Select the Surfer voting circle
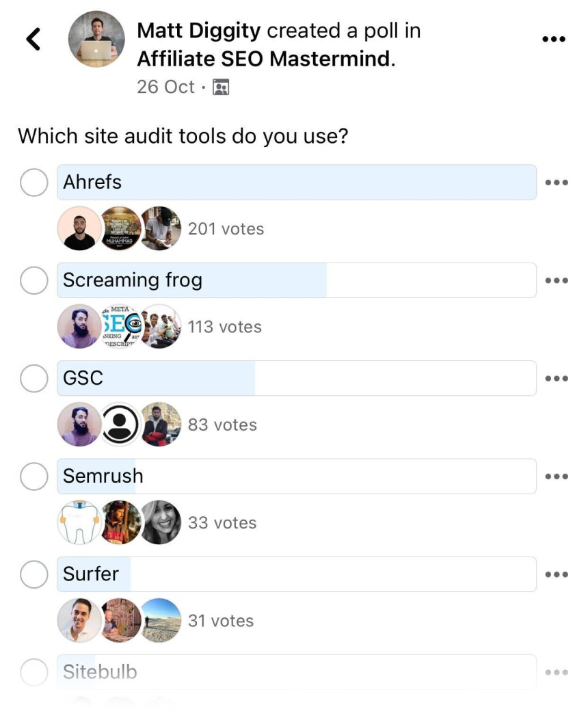588x711 pixels. click(x=34, y=574)
